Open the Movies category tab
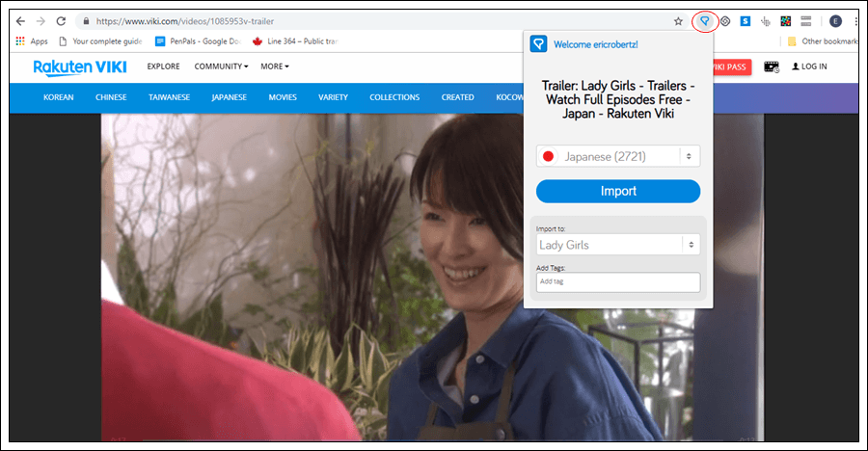Viewport: 868px width, 451px height. [x=283, y=97]
